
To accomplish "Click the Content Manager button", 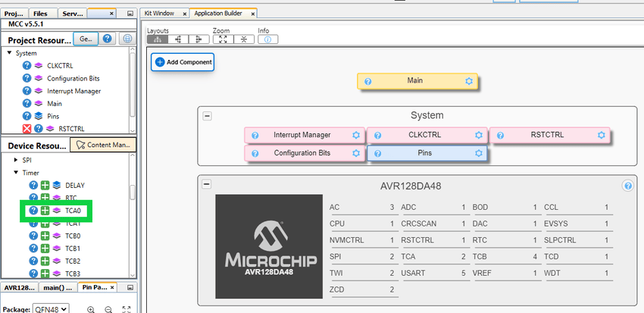I will tap(102, 144).
